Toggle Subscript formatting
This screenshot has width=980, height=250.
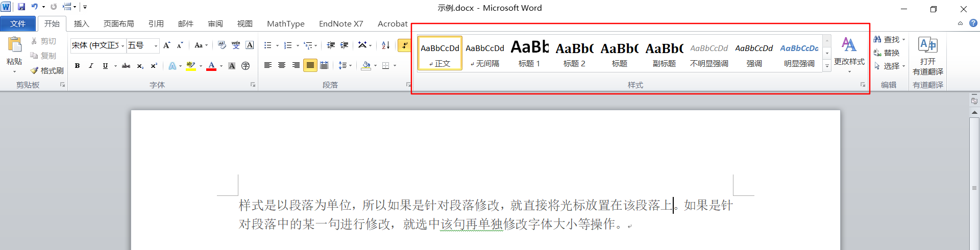point(140,66)
